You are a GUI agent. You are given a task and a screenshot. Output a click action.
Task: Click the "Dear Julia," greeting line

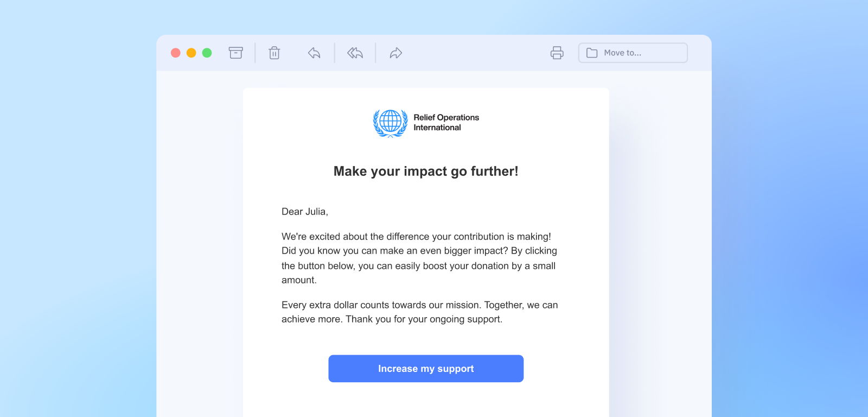(x=305, y=212)
